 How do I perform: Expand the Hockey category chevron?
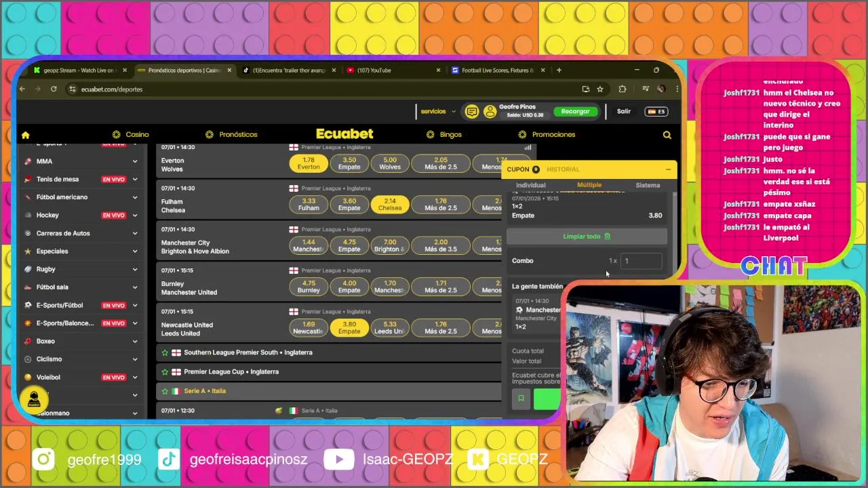tap(135, 216)
